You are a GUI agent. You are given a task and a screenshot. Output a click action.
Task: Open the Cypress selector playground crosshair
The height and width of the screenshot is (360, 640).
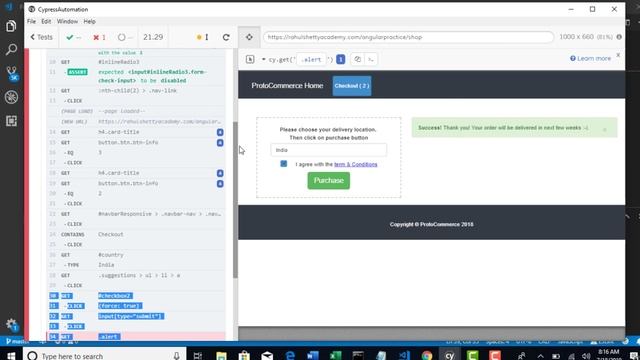coord(249,37)
